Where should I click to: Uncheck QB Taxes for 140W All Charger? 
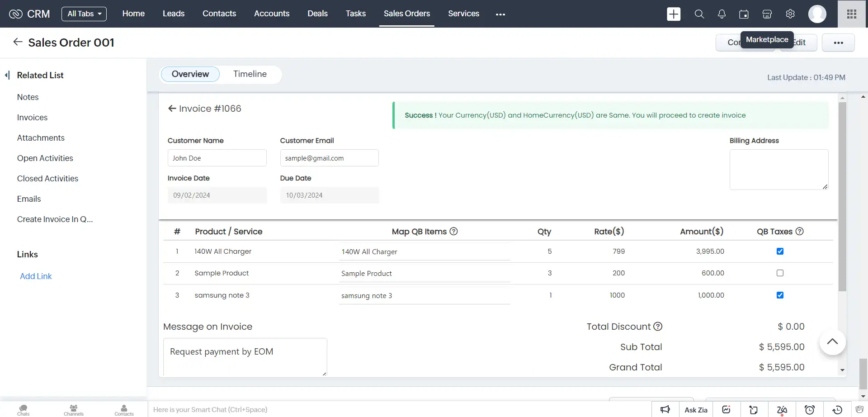[780, 251]
